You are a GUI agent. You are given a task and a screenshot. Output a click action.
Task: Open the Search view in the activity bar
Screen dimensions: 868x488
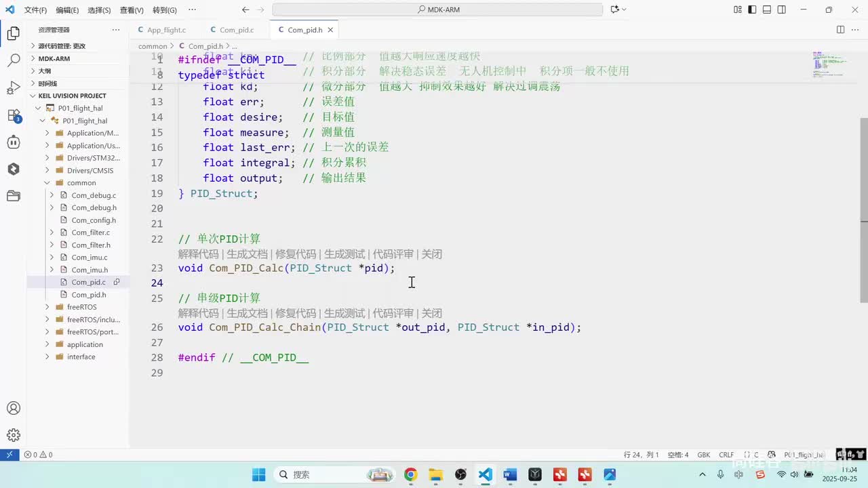click(x=13, y=60)
